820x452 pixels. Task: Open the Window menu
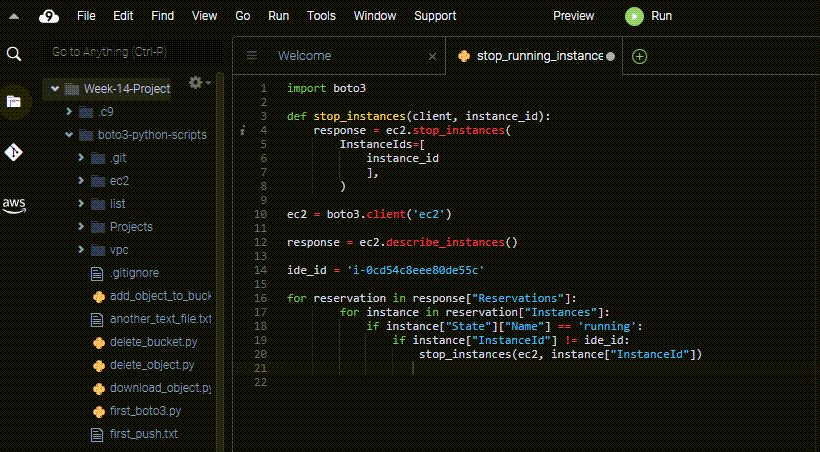(375, 16)
